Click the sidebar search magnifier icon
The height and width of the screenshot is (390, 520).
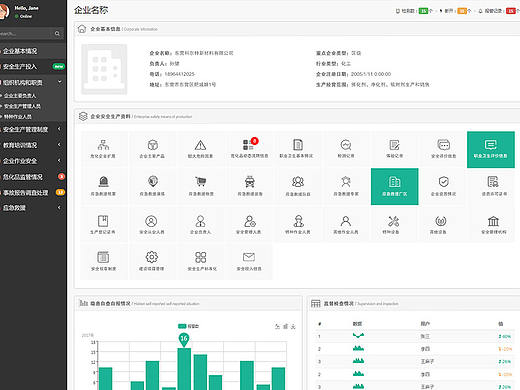tap(57, 34)
